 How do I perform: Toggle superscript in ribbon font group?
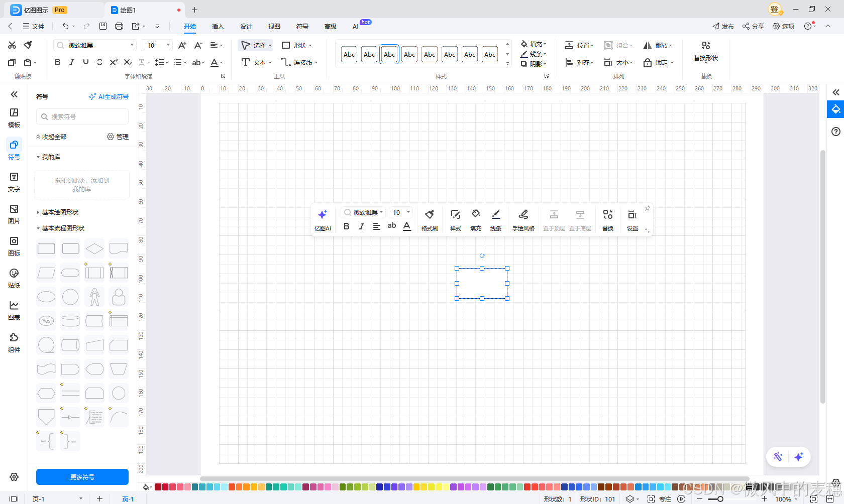point(114,62)
